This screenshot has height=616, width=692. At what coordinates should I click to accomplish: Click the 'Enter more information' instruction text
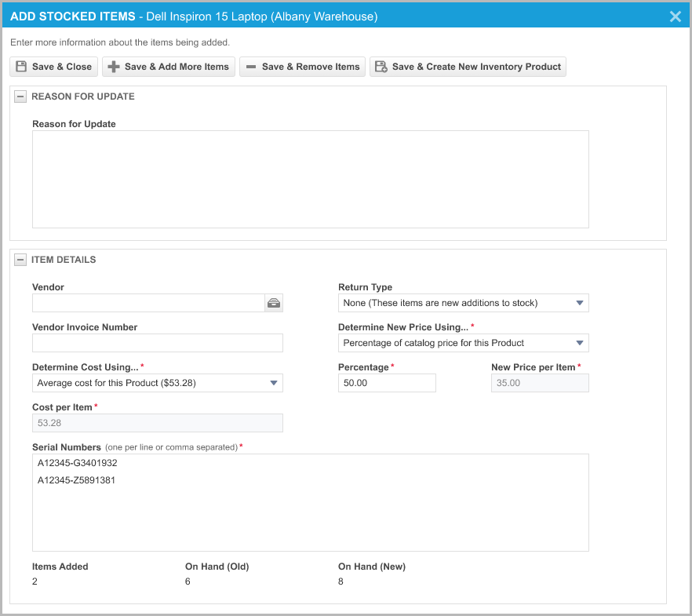pos(120,42)
